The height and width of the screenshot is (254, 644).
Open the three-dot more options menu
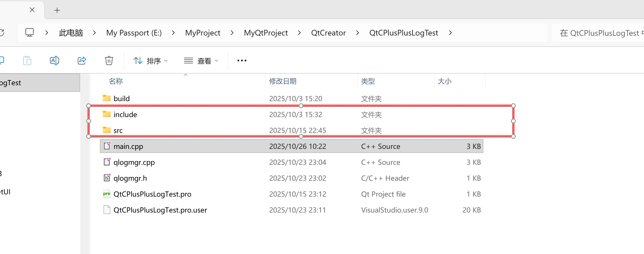[x=242, y=61]
